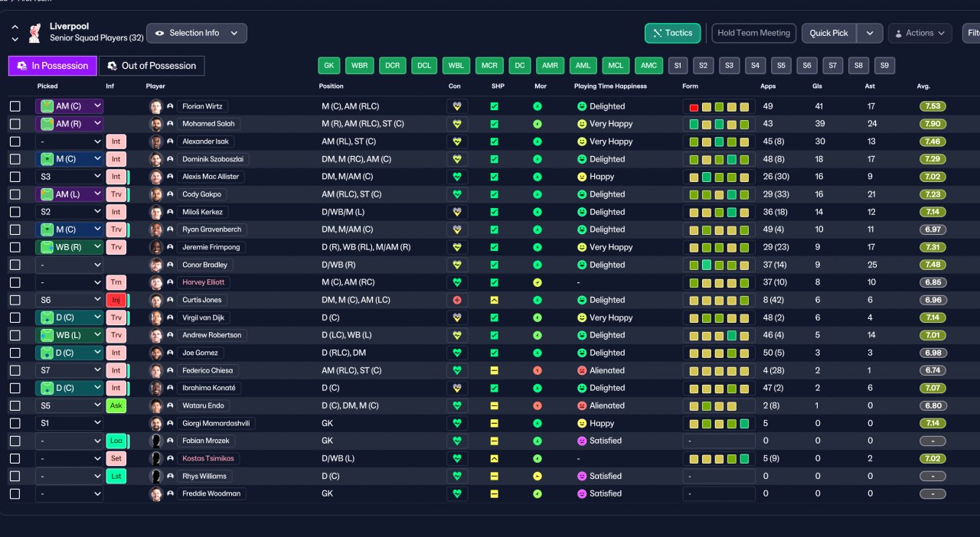The width and height of the screenshot is (980, 537).
Task: Click the Loa status badge for Fabian Mrozek
Action: 116,441
